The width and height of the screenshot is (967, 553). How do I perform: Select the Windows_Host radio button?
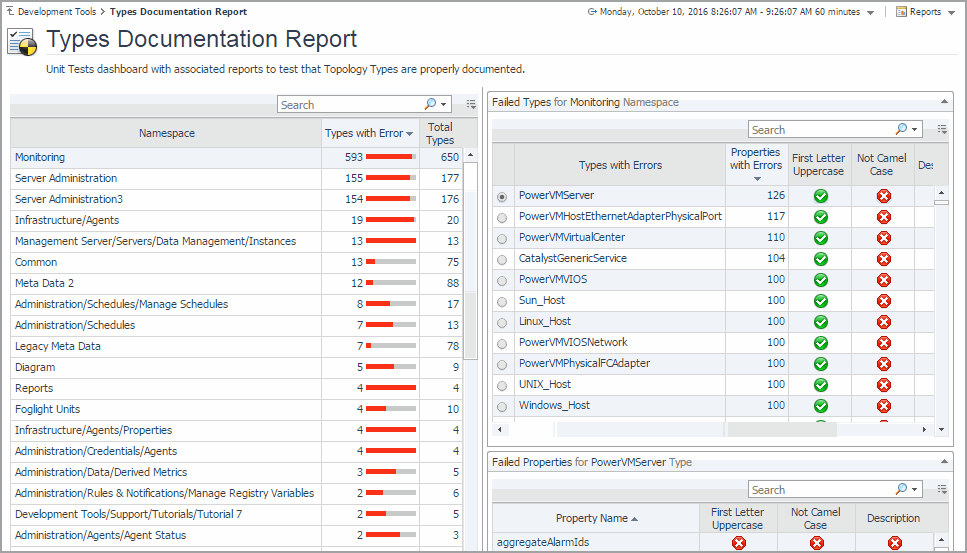coord(502,406)
